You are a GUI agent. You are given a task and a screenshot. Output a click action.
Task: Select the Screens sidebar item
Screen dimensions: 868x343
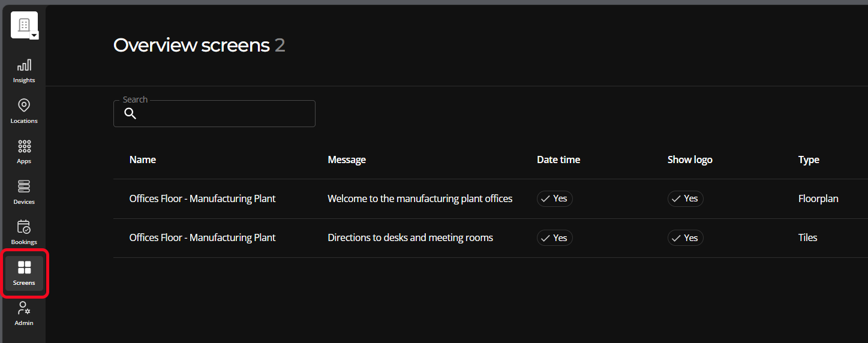click(x=24, y=273)
